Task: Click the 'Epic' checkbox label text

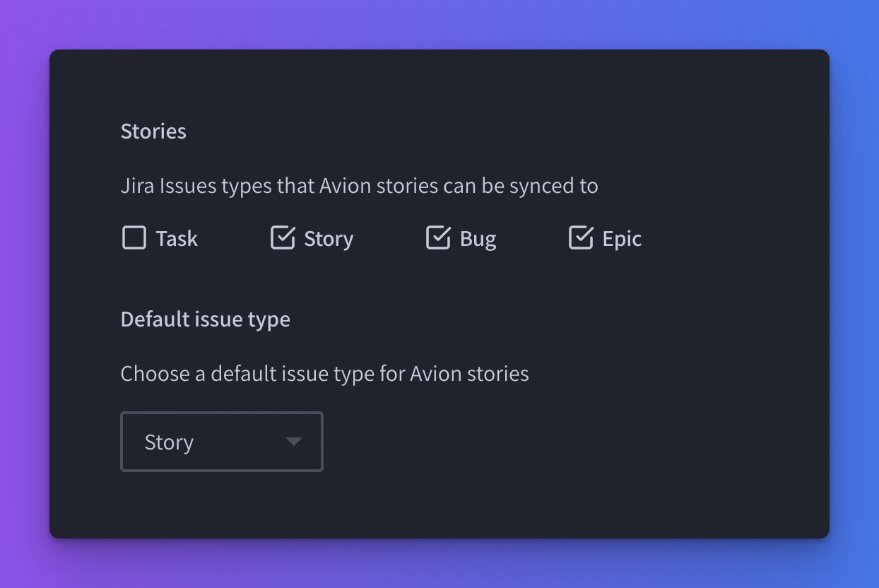Action: (622, 239)
